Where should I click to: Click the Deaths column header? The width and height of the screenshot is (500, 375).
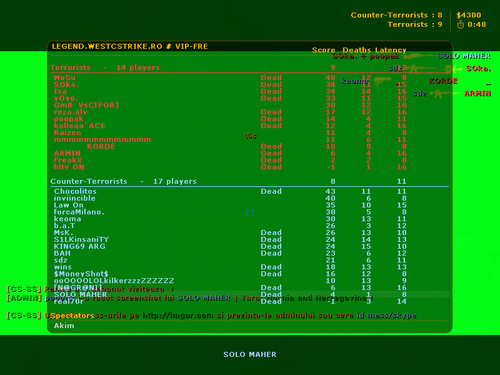click(356, 50)
